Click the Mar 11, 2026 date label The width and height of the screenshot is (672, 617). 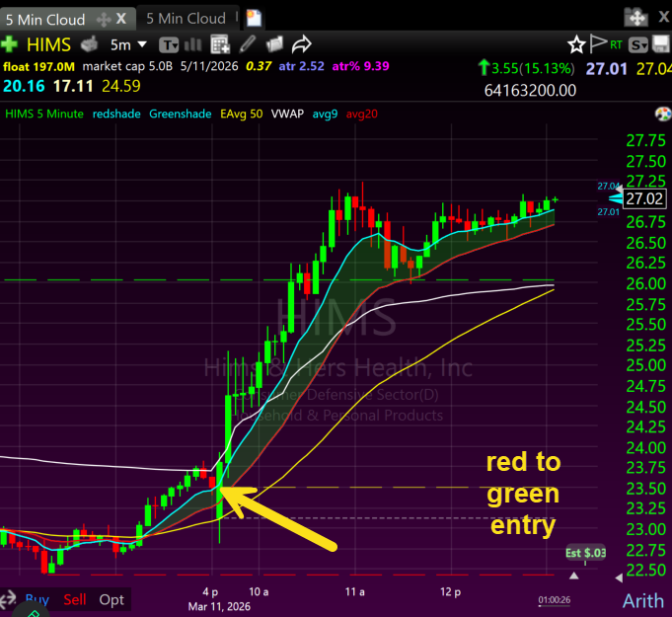coord(219,607)
